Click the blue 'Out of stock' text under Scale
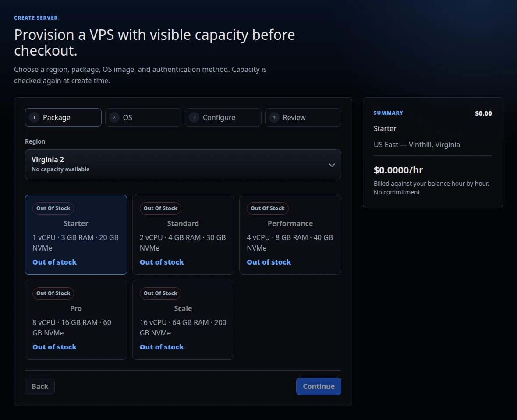The height and width of the screenshot is (420, 517). click(x=162, y=347)
